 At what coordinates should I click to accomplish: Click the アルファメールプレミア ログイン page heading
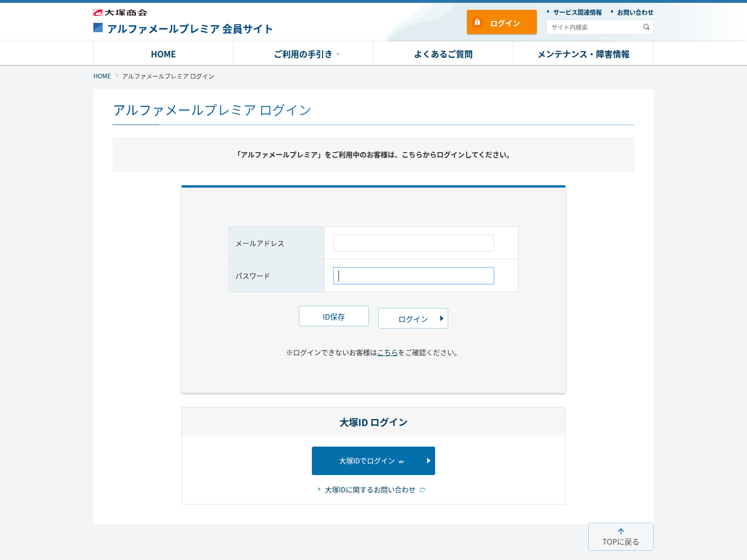point(212,110)
